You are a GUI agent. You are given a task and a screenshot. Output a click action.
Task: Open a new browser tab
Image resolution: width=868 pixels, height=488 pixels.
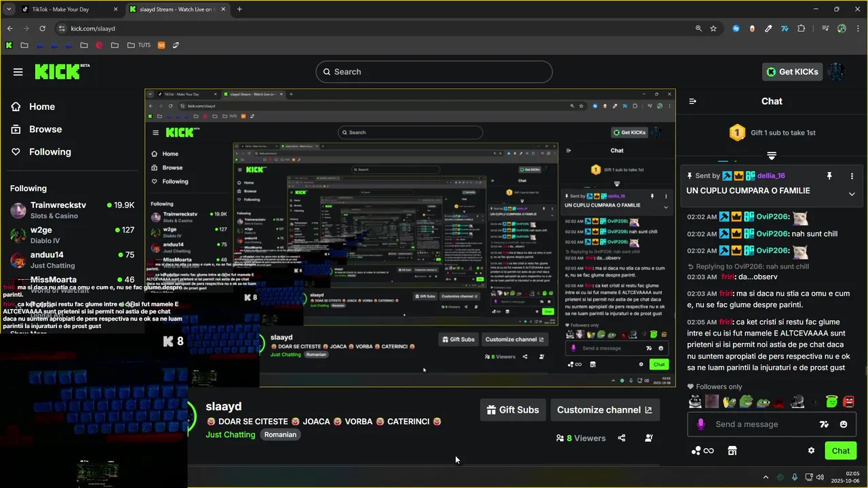(239, 9)
